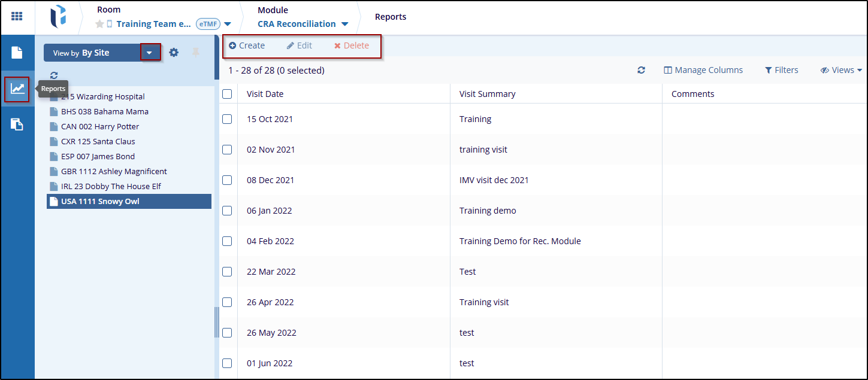Image resolution: width=868 pixels, height=380 pixels.
Task: Open the documents page icon in sidebar
Action: point(17,53)
